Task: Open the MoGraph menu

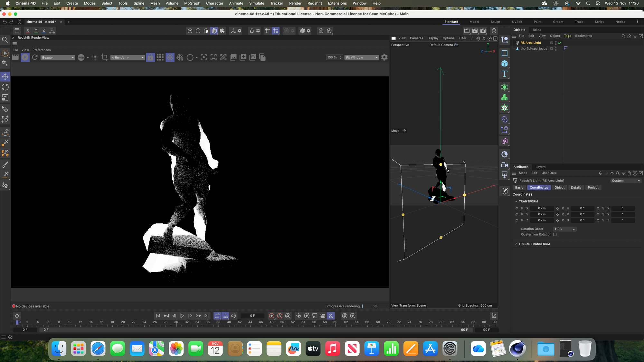Action: (192, 3)
